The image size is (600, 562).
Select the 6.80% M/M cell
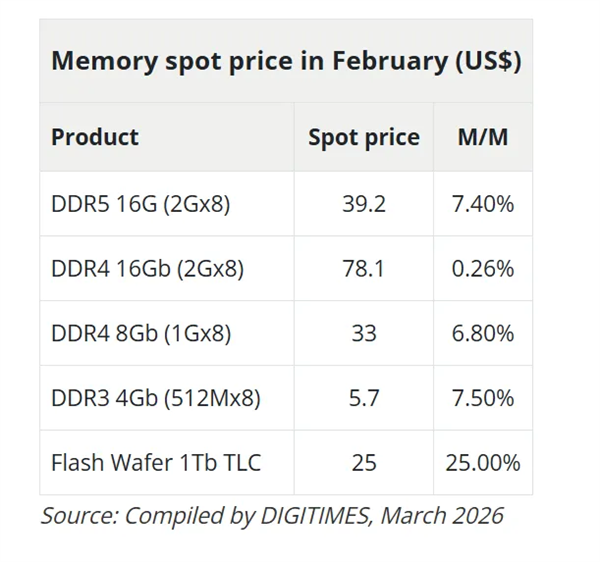482,333
